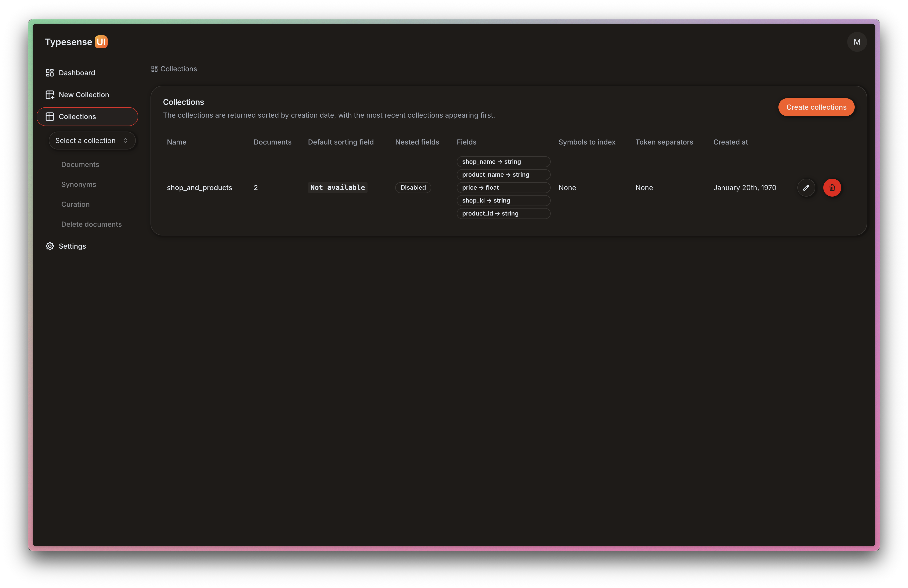
Task: Click the Settings gear icon
Action: point(50,246)
